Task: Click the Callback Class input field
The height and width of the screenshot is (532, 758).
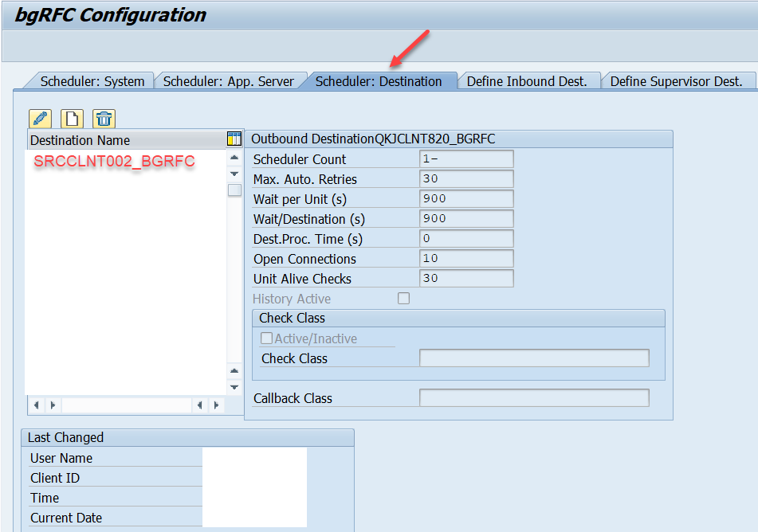Action: click(534, 397)
